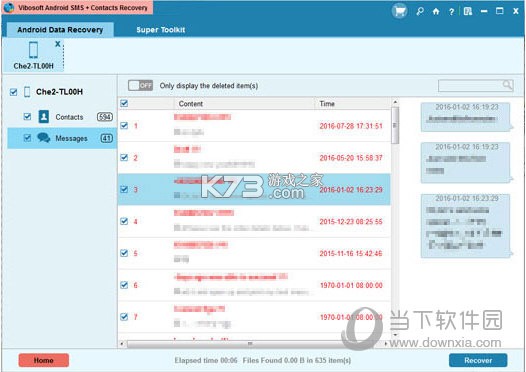526x372 pixels.
Task: Uncheck the Contacts checkbox
Action: coord(27,116)
